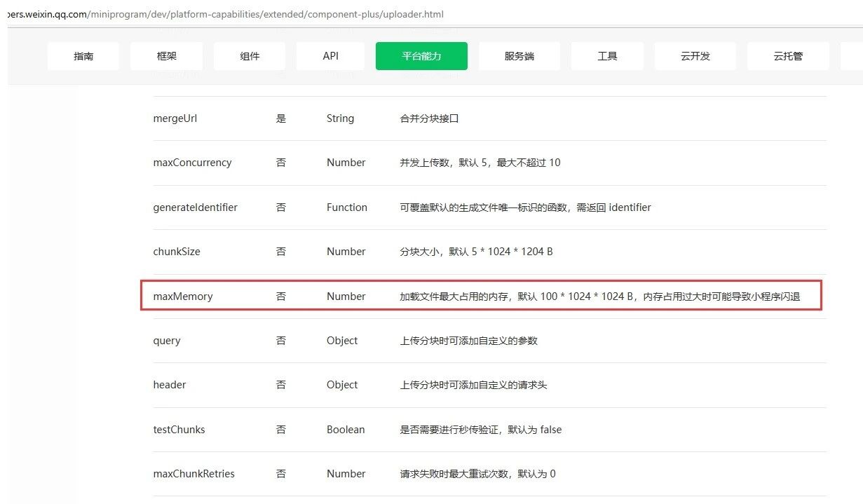Viewport: 863px width, 504px height.
Task: Click the Number type of maxConcurrency
Action: click(346, 163)
